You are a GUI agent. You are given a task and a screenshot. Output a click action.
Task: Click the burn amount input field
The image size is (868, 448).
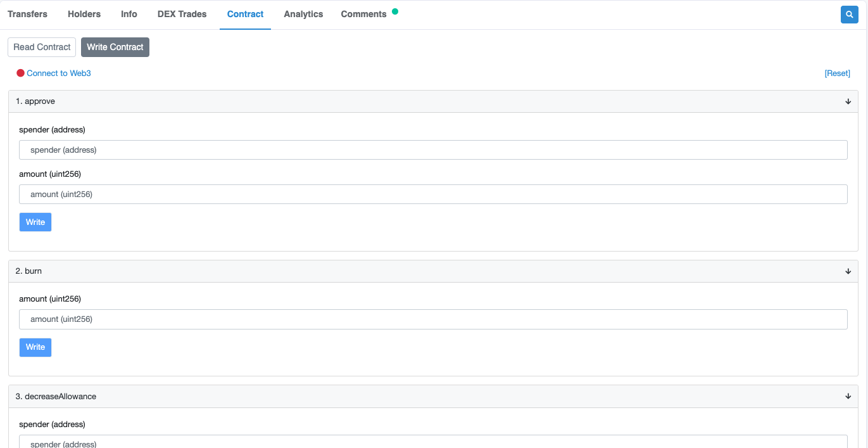433,319
